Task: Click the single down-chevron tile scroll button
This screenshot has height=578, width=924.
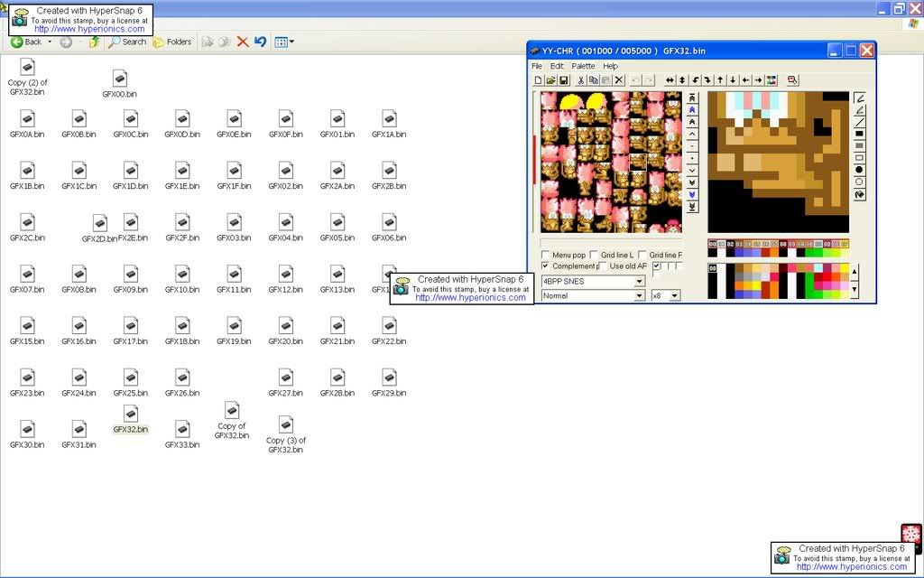Action: coord(692,170)
